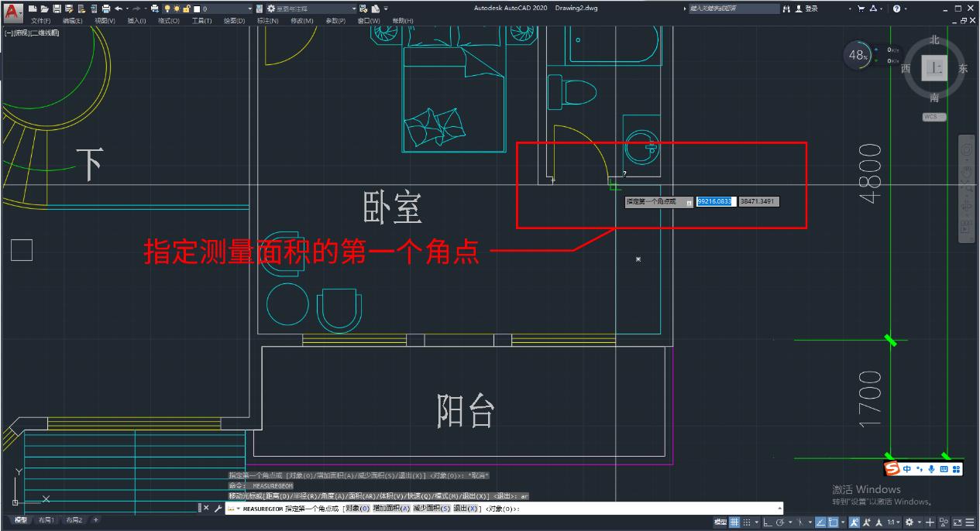Select the 保存 (Save) icon in Quick Access toolbar

57,9
